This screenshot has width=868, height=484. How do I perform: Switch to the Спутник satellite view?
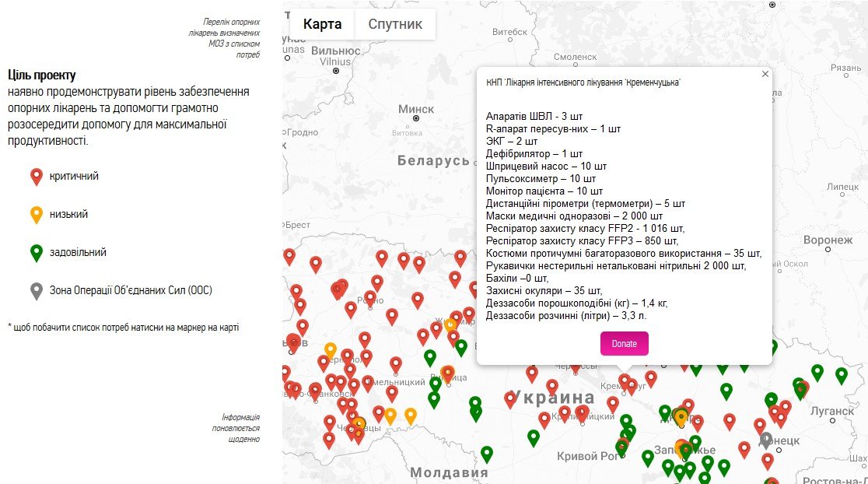pos(395,24)
